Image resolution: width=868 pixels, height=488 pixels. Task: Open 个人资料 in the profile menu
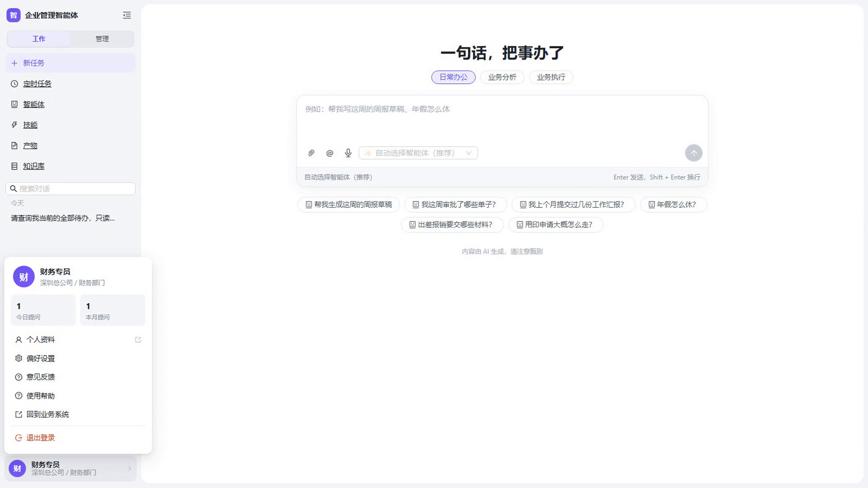pyautogui.click(x=78, y=340)
